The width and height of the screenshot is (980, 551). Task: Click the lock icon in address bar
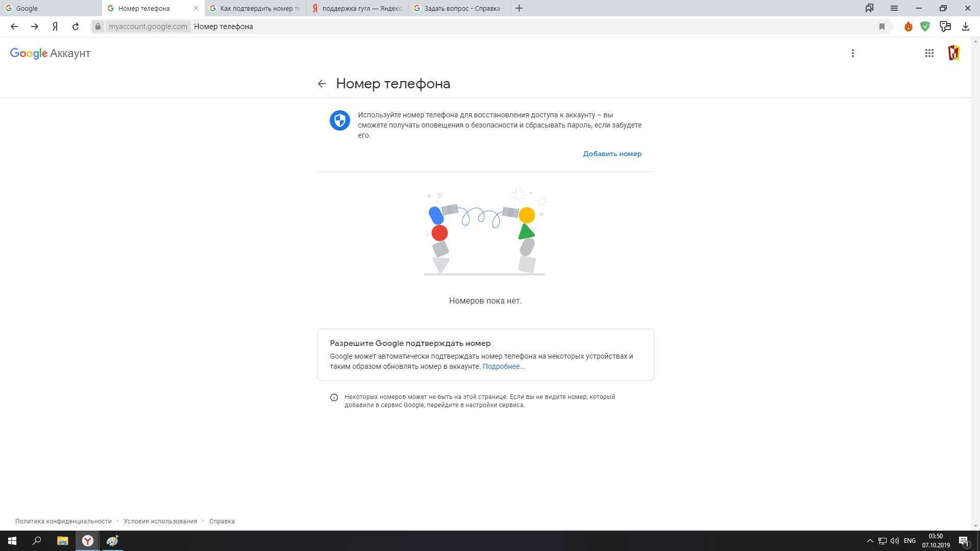pos(98,27)
